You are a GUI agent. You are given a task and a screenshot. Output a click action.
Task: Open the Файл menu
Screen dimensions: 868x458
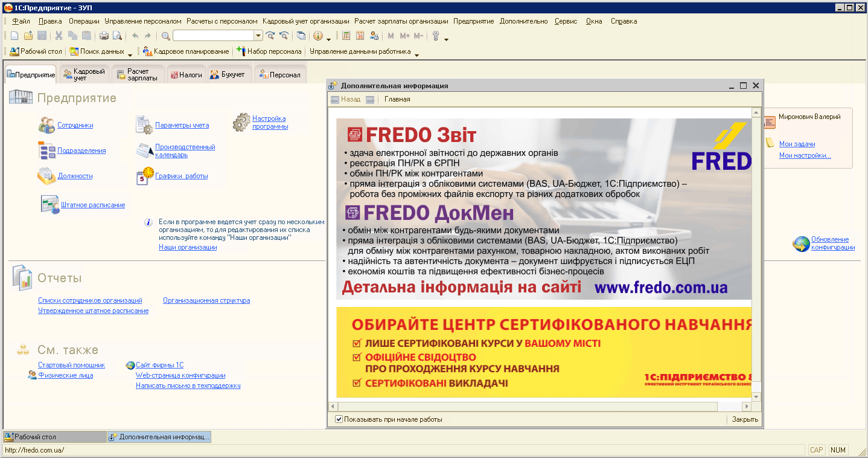(x=21, y=21)
